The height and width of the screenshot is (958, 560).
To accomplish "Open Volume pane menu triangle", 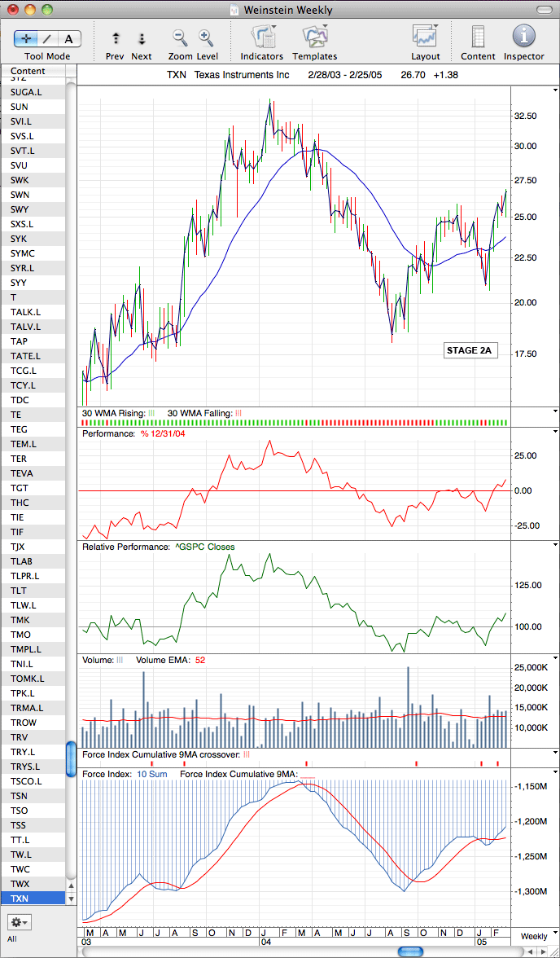I will click(555, 658).
